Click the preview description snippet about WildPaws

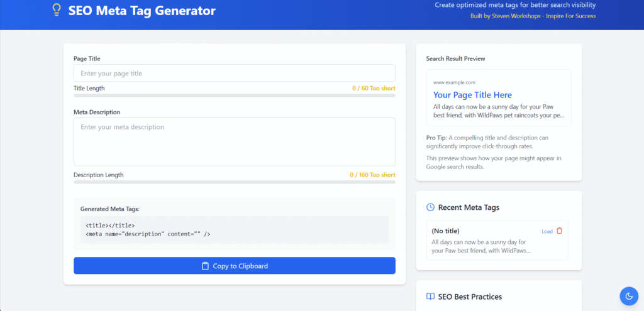tap(499, 111)
